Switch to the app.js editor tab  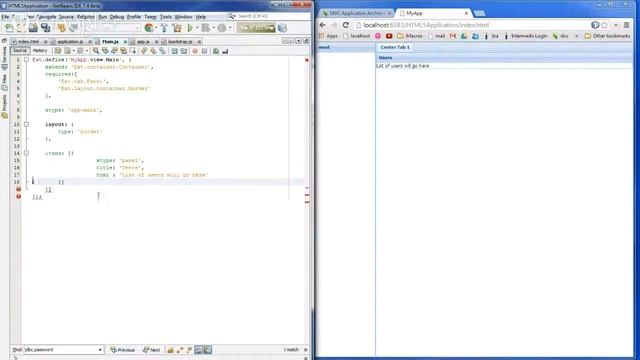(x=143, y=42)
